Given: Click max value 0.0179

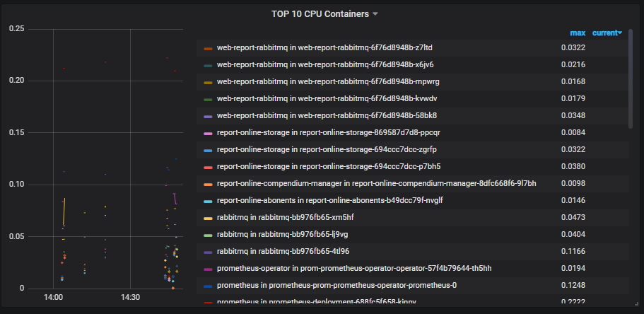Looking at the screenshot, I should click(x=573, y=98).
